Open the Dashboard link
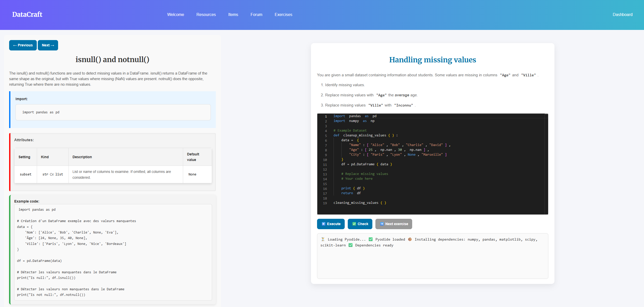The width and height of the screenshot is (644, 307). pyautogui.click(x=622, y=14)
